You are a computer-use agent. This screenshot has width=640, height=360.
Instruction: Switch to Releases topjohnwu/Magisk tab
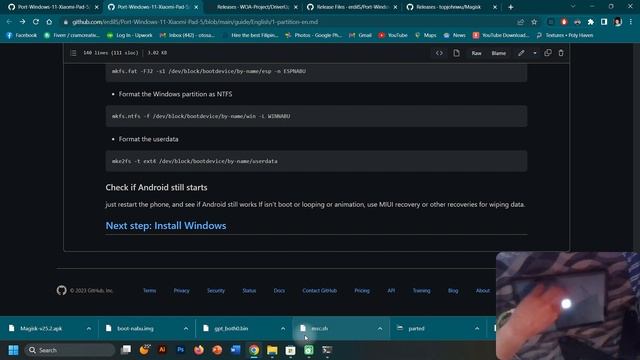[x=451, y=7]
